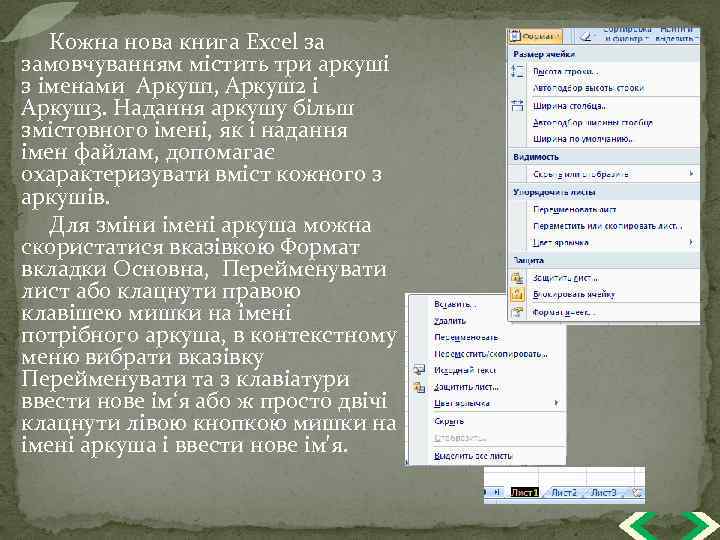Switch to Лист2 sheet tab
Screen dimensions: 720x540
tap(564, 493)
